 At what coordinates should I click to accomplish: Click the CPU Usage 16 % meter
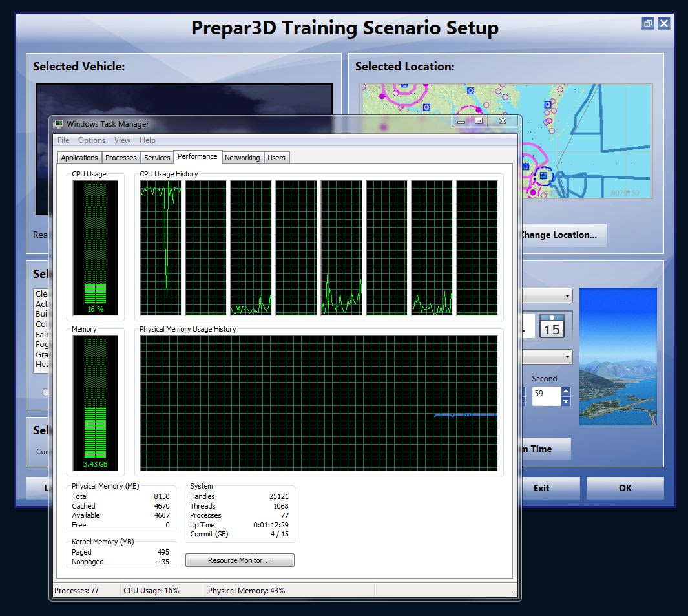[95, 248]
